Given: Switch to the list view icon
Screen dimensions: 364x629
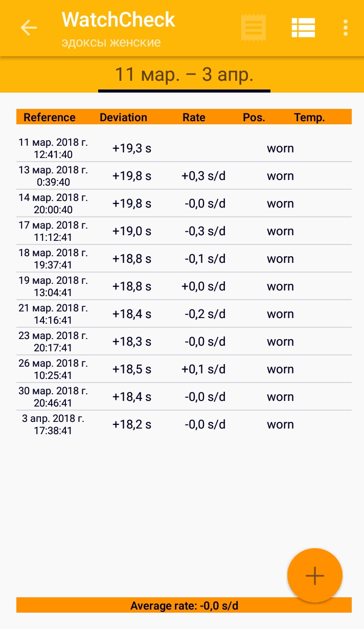Looking at the screenshot, I should click(x=303, y=28).
